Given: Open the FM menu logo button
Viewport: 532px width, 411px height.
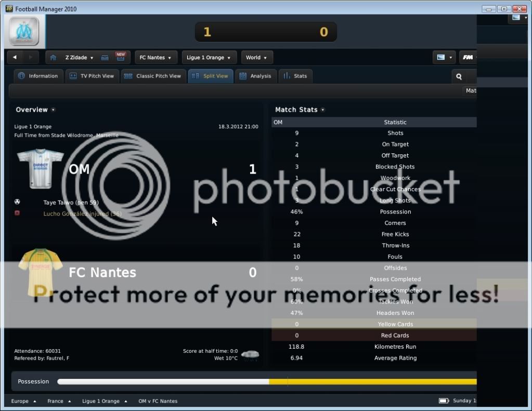Looking at the screenshot, I should point(468,58).
